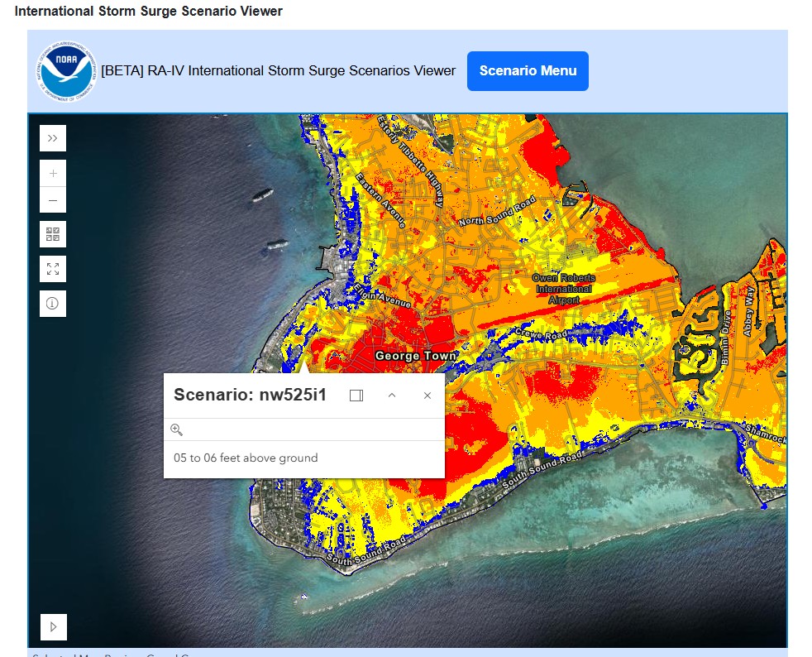Close the Scenario nw525i1 popup

pos(427,395)
